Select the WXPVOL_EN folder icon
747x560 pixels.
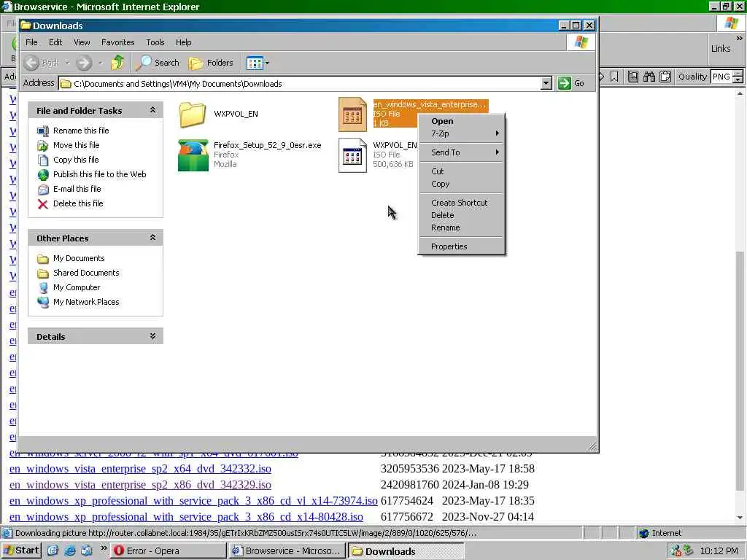(x=193, y=114)
